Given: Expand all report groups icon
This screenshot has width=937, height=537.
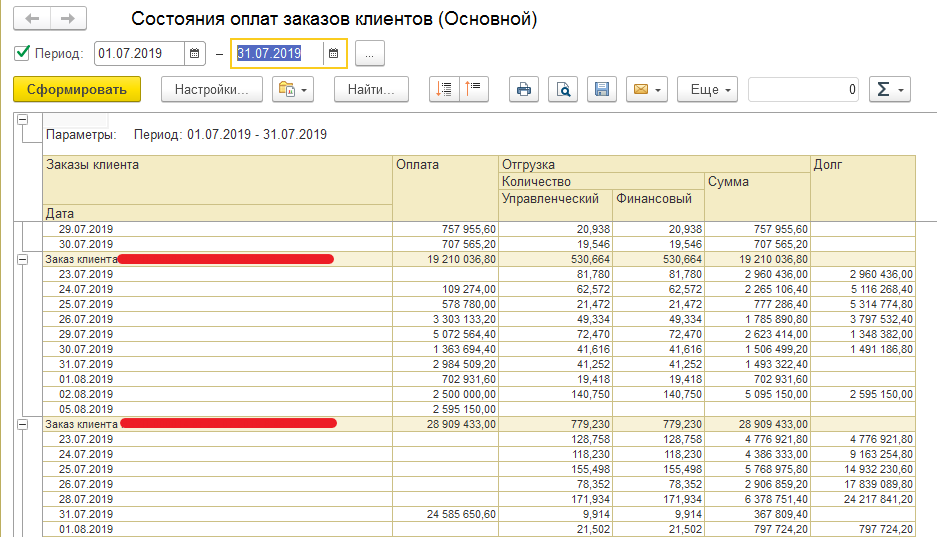Looking at the screenshot, I should [443, 89].
